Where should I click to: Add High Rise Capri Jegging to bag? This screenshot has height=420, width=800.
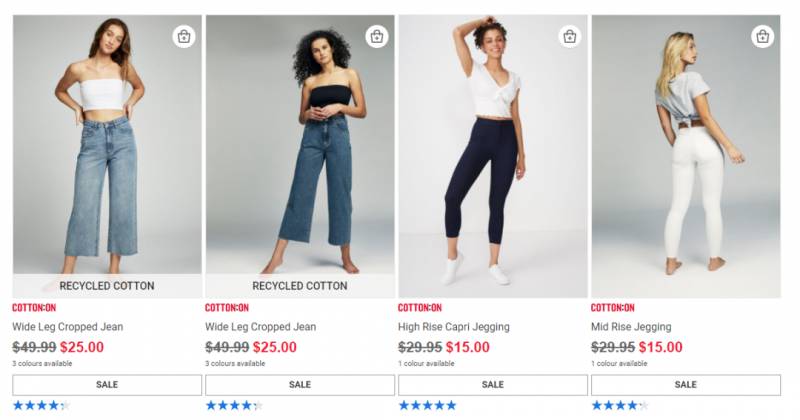coord(569,37)
